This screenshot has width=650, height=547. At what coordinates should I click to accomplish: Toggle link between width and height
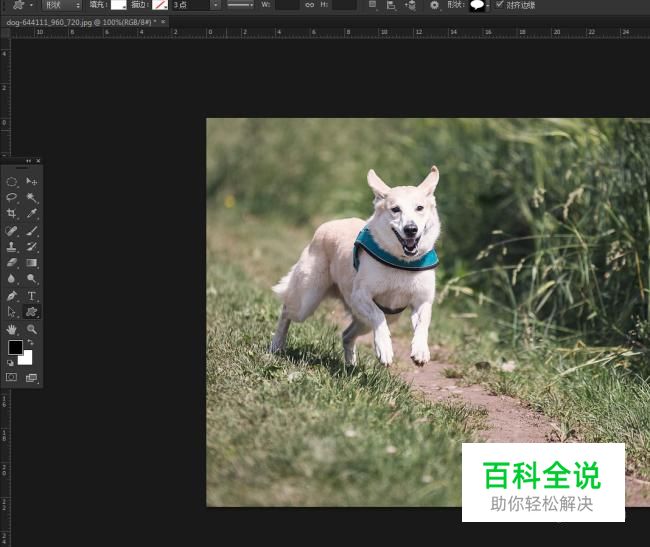[309, 5]
